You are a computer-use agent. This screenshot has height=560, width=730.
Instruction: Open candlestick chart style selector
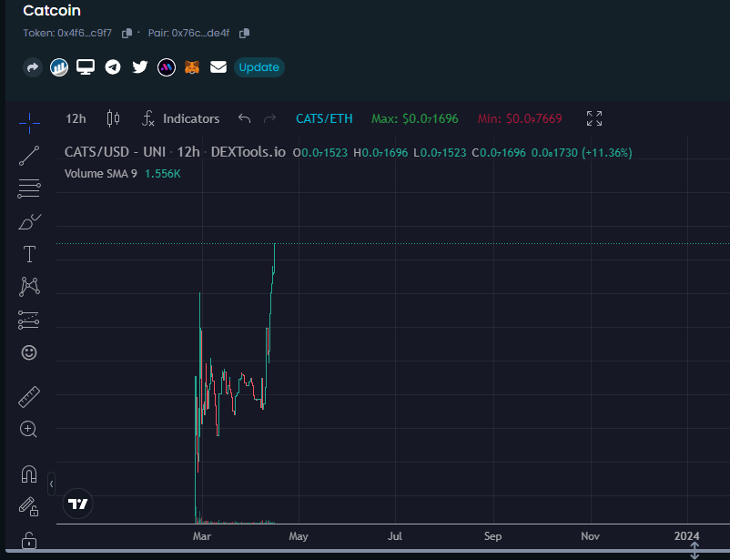[113, 118]
